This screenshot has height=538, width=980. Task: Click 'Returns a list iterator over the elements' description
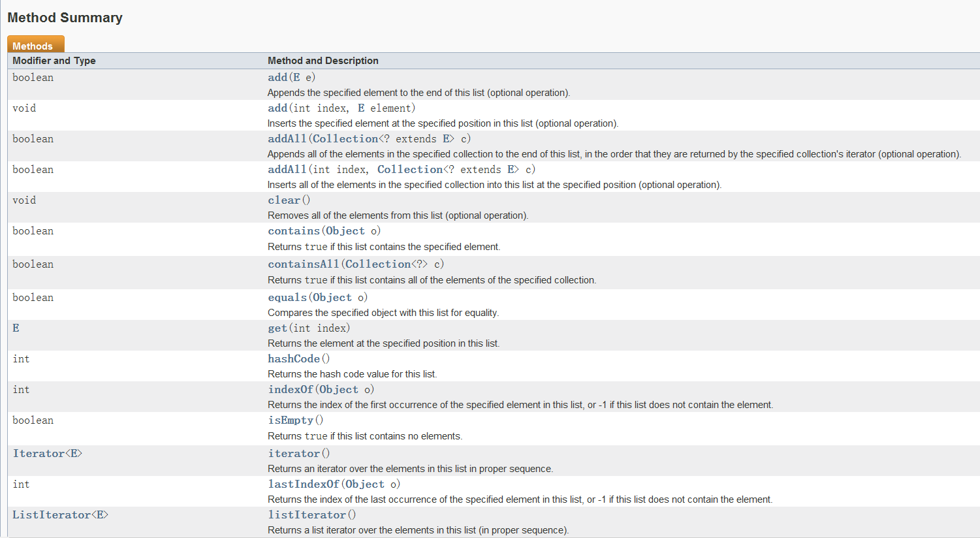click(x=418, y=530)
